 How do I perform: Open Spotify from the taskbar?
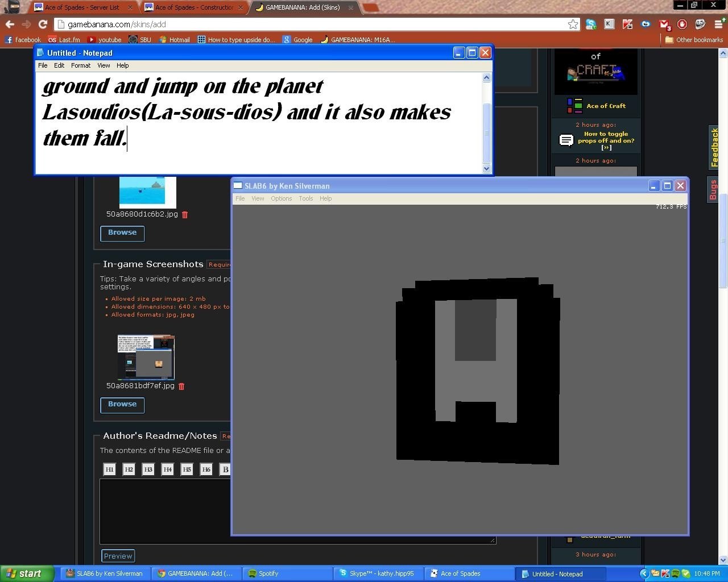coord(267,573)
